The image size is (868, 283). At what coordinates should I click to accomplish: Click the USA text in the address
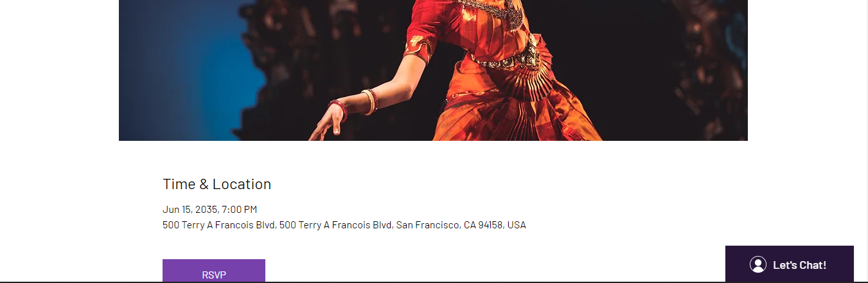click(x=517, y=225)
